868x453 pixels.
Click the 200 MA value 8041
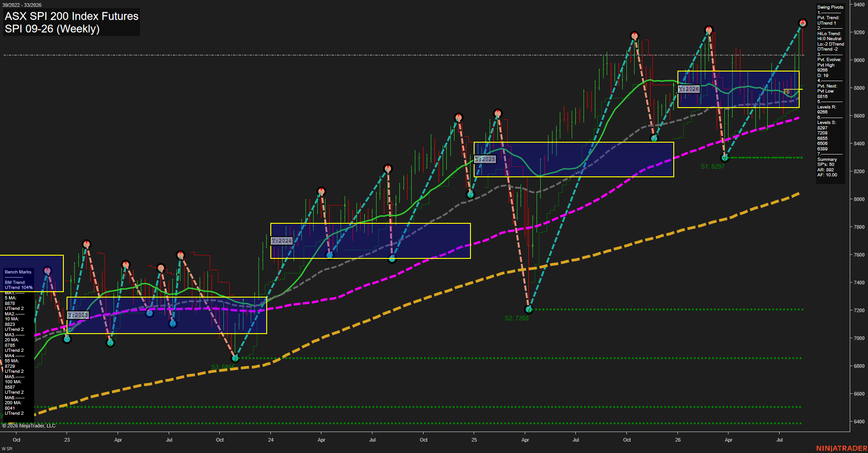coord(10,408)
